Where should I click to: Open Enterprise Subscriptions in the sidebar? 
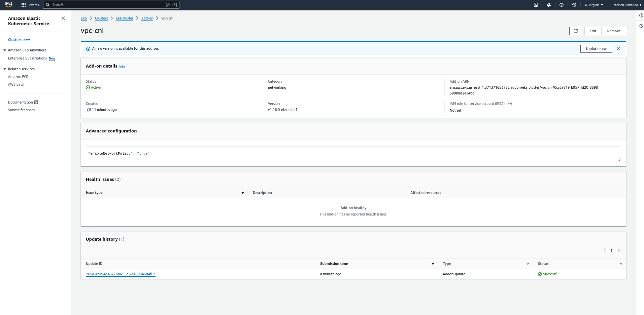(27, 58)
